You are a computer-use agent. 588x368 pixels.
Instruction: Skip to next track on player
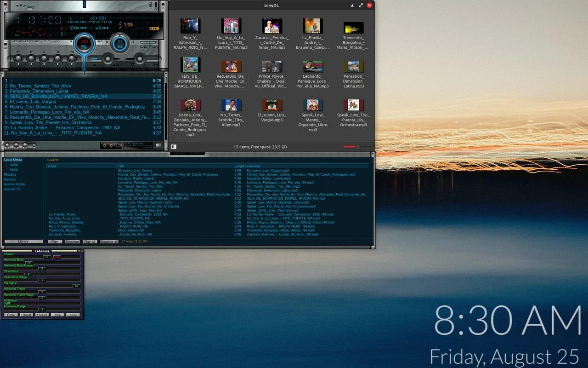tap(71, 59)
